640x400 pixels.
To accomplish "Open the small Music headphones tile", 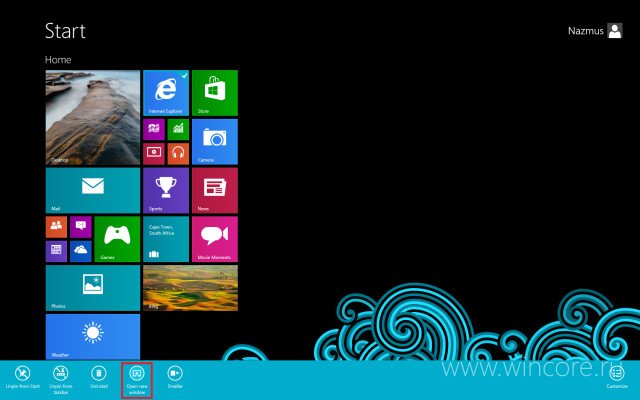I will pos(178,153).
